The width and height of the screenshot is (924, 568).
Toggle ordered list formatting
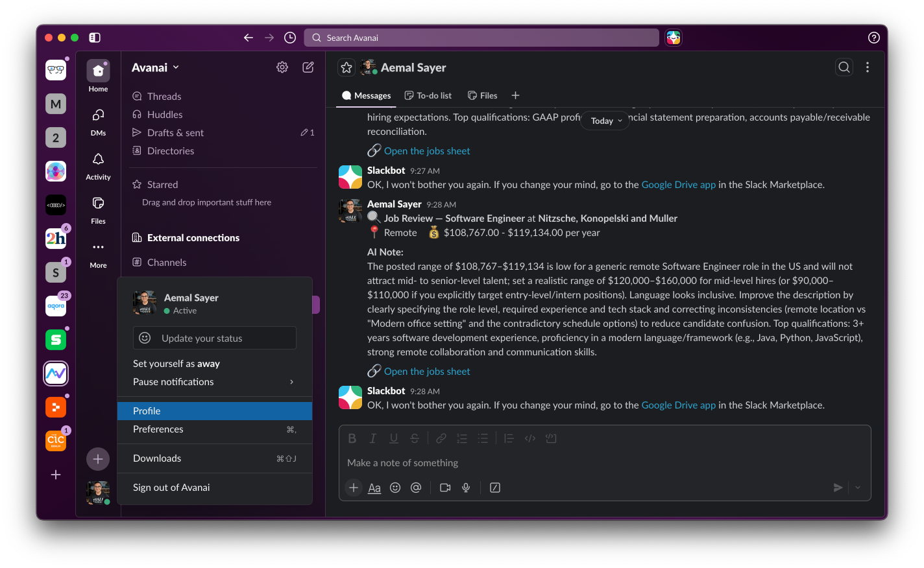pyautogui.click(x=462, y=438)
